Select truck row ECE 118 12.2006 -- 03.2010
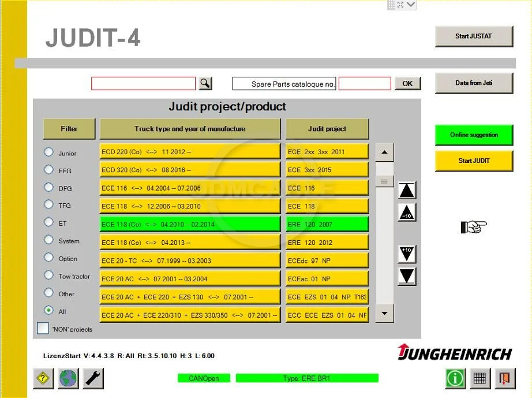 tap(190, 206)
